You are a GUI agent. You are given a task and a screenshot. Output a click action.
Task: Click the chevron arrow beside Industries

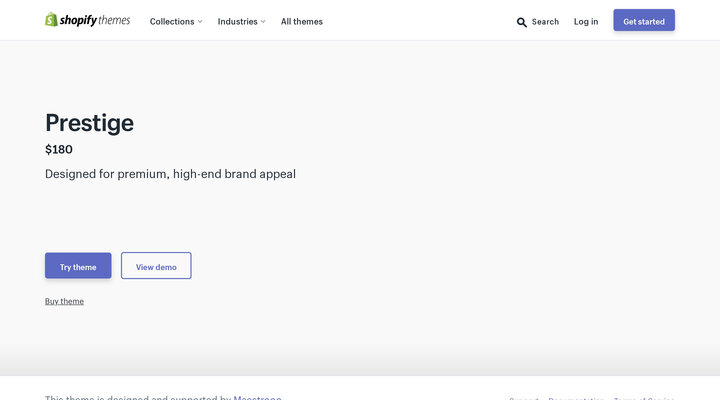[263, 22]
